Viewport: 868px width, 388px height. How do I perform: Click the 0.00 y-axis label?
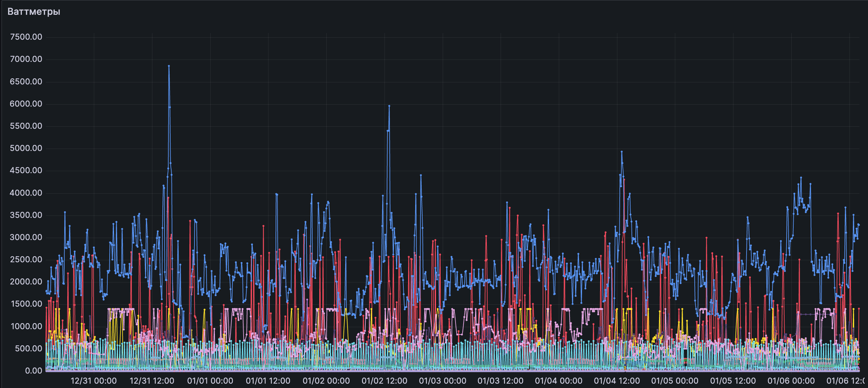click(x=34, y=371)
